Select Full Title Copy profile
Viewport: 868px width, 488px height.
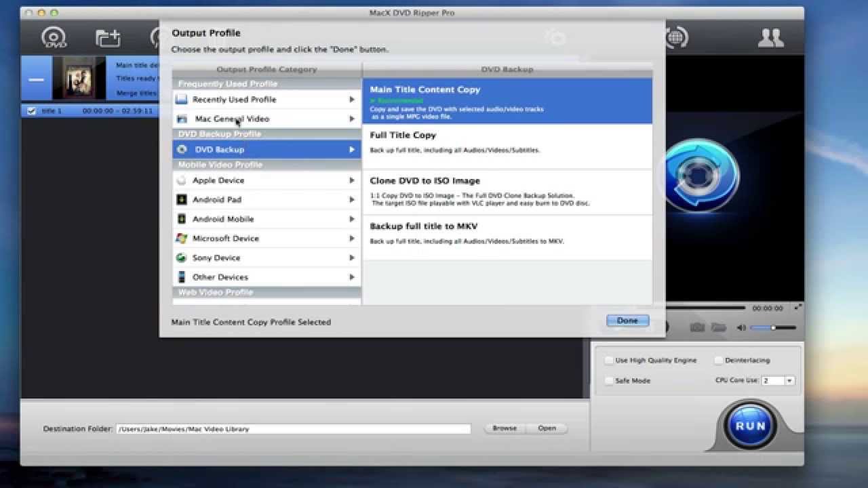click(507, 146)
